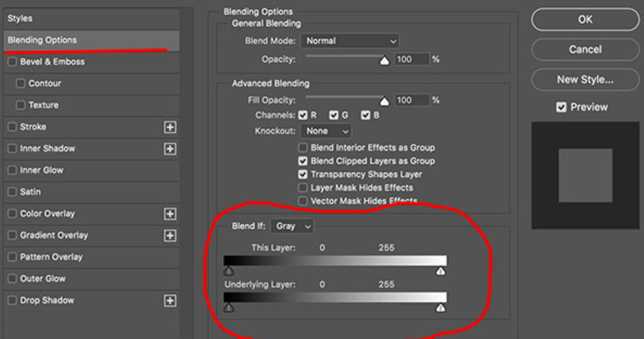Check Layer Mask Hides Effects
The height and width of the screenshot is (339, 644).
pyautogui.click(x=302, y=188)
